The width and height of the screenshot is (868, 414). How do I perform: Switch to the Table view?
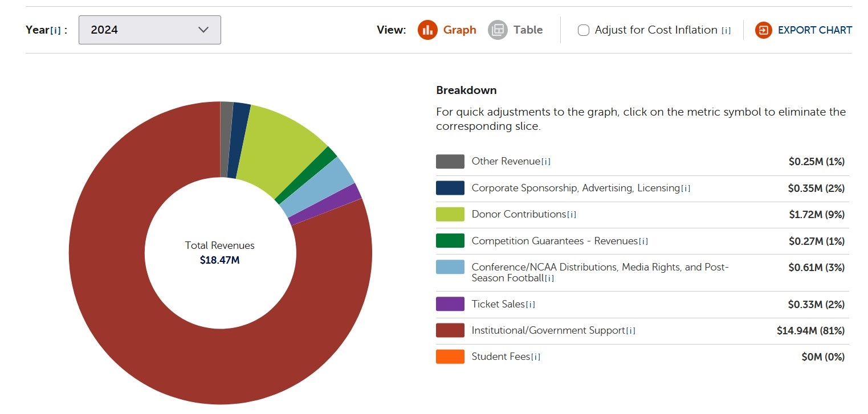pos(527,30)
